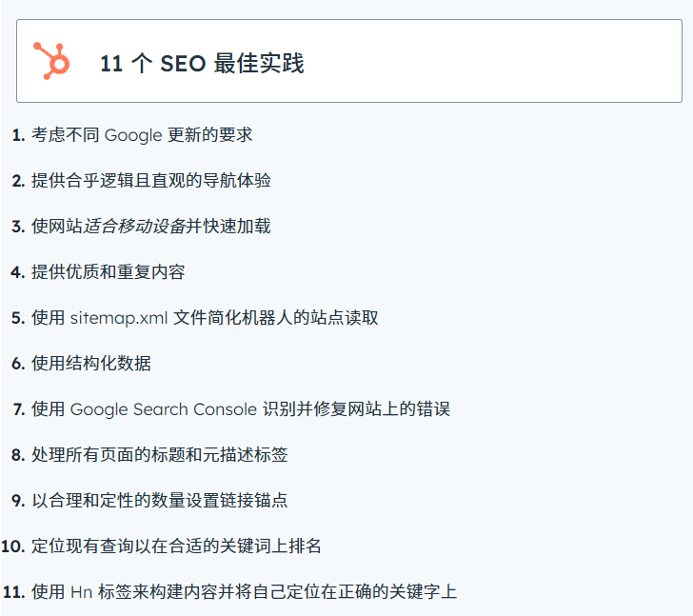Click the "Hn" text in the last item
Image resolution: width=693 pixels, height=616 pixels.
pos(81,592)
